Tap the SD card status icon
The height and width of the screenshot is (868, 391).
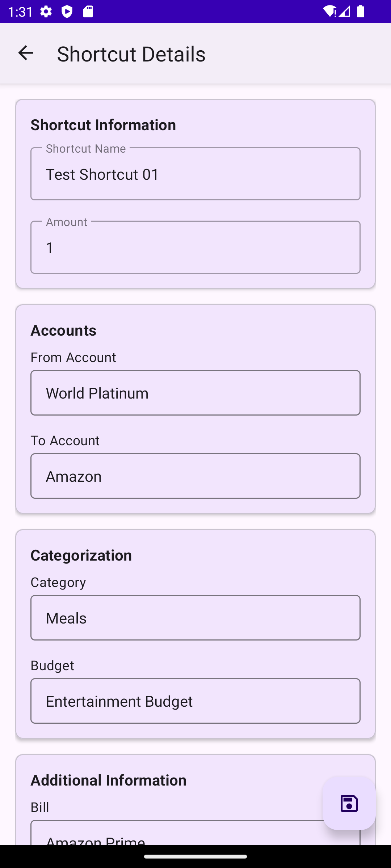tap(88, 12)
